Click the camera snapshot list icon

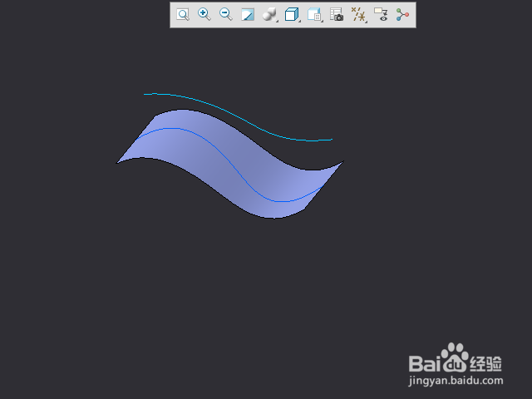pyautogui.click(x=337, y=15)
